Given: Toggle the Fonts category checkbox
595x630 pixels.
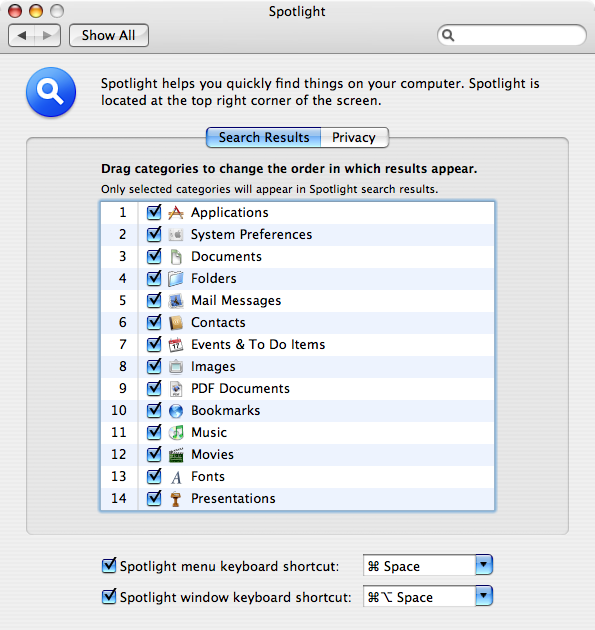Looking at the screenshot, I should click(x=154, y=476).
